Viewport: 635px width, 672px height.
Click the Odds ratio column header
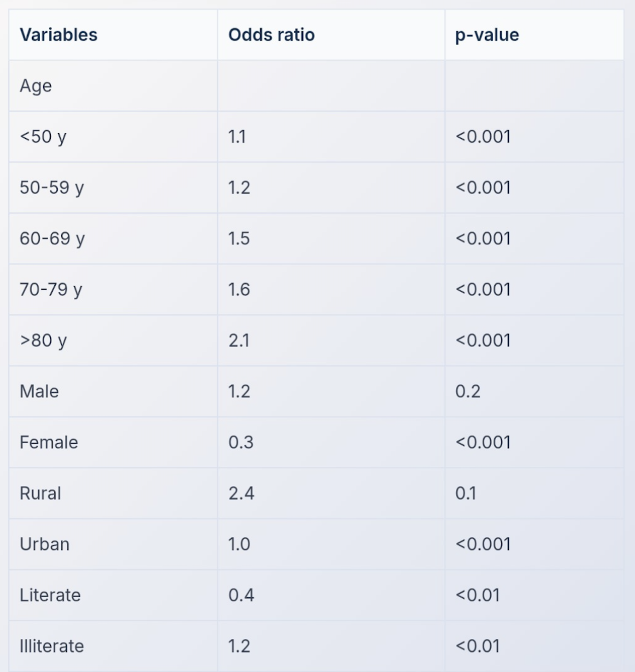pos(271,35)
